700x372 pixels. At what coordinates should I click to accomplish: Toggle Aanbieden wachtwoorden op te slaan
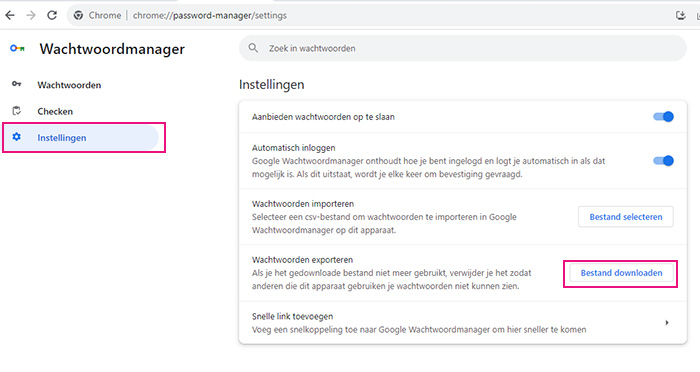(663, 117)
